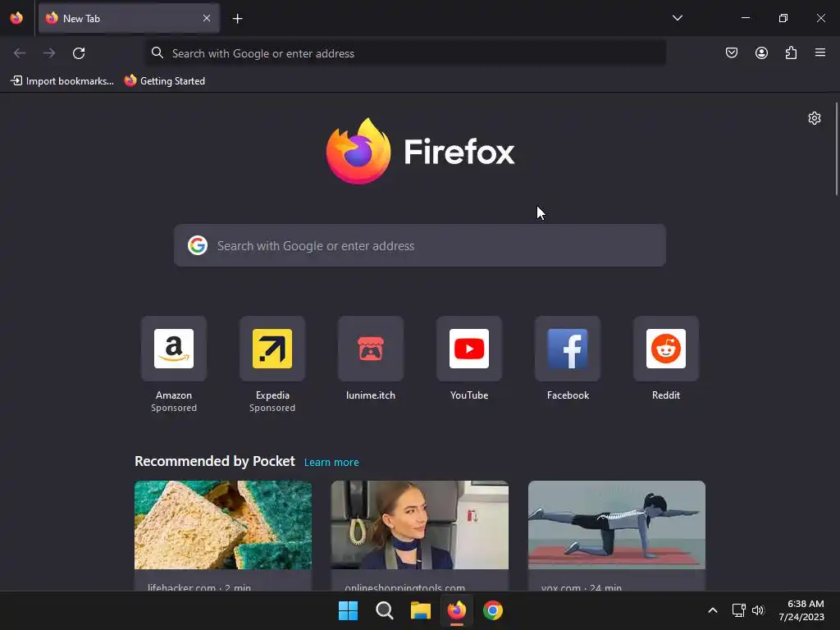The height and width of the screenshot is (630, 840).
Task: Open volume speaker tray icon
Action: coord(758,610)
